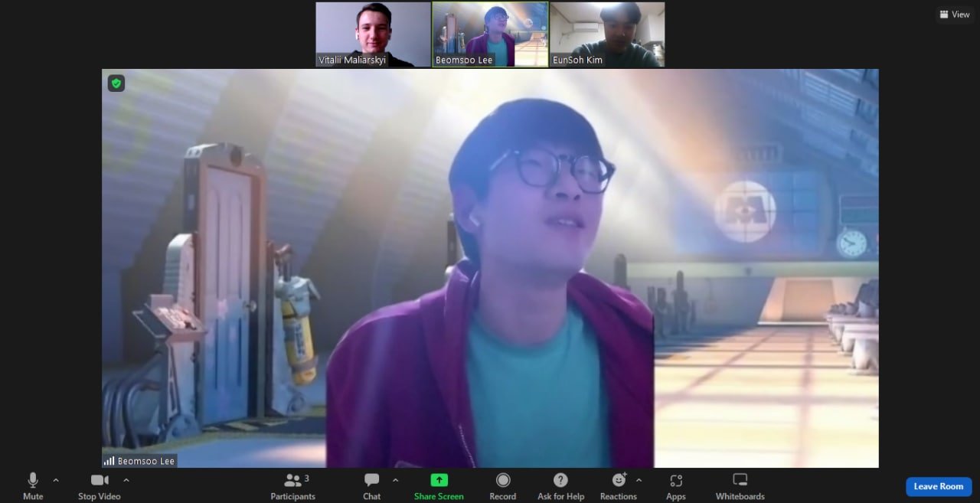Select Beomsoo Lee's video thumbnail
This screenshot has width=980, height=503.
[x=490, y=34]
